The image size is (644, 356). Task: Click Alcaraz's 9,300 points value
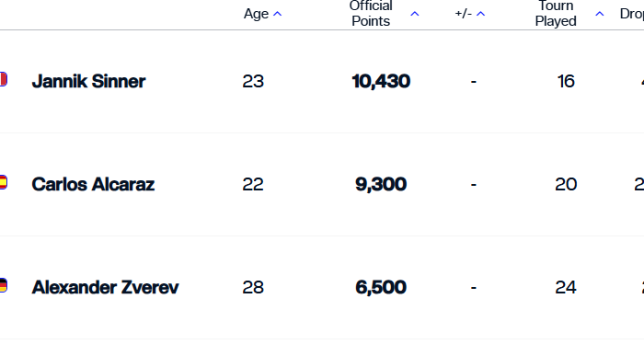click(381, 184)
